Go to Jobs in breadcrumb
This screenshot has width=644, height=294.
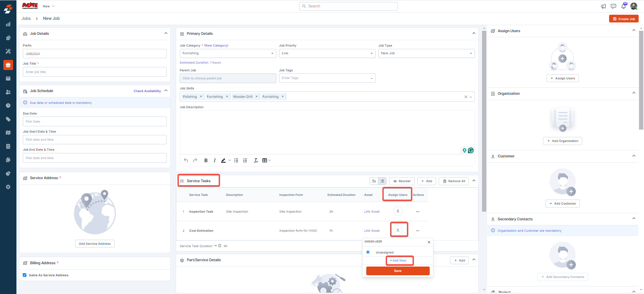coord(26,18)
